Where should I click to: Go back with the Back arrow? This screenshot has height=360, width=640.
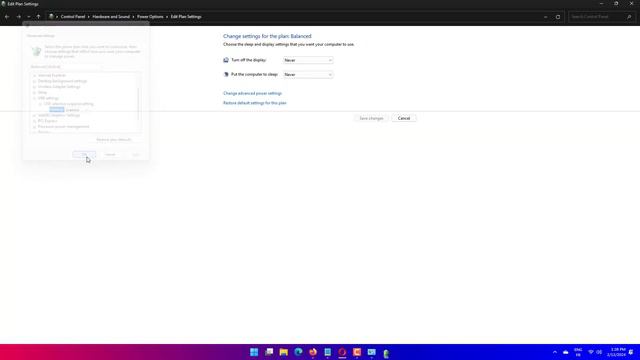(7, 17)
